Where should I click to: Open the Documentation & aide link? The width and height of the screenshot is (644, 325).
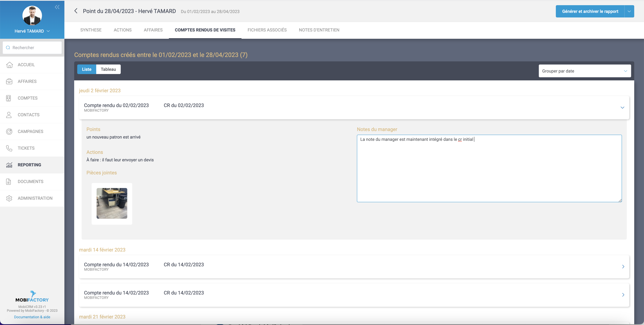[x=32, y=317]
